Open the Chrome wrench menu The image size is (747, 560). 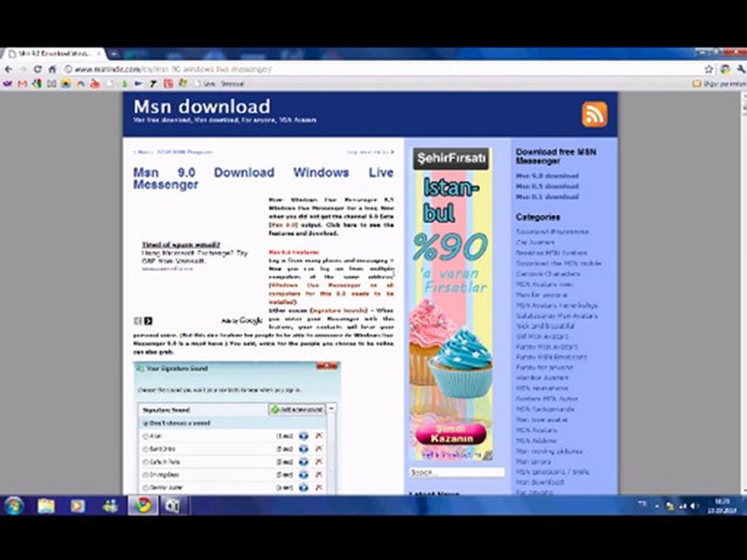(x=741, y=69)
